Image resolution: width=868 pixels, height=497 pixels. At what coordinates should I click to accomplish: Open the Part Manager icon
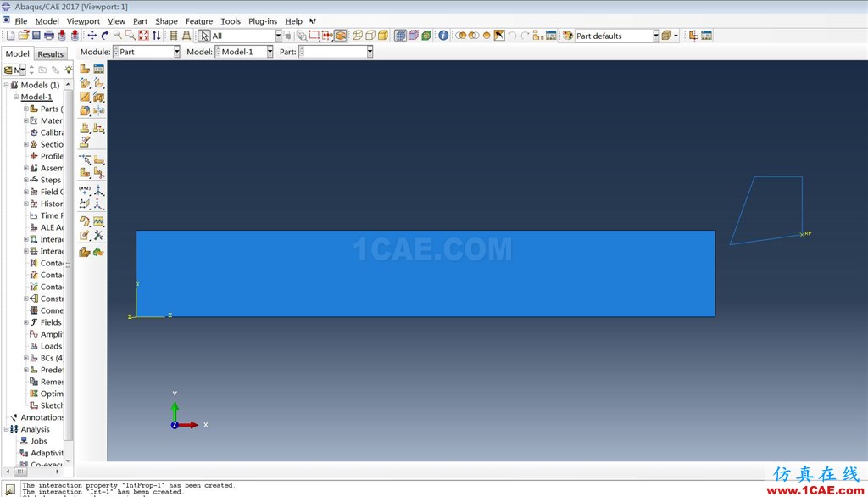[x=98, y=70]
